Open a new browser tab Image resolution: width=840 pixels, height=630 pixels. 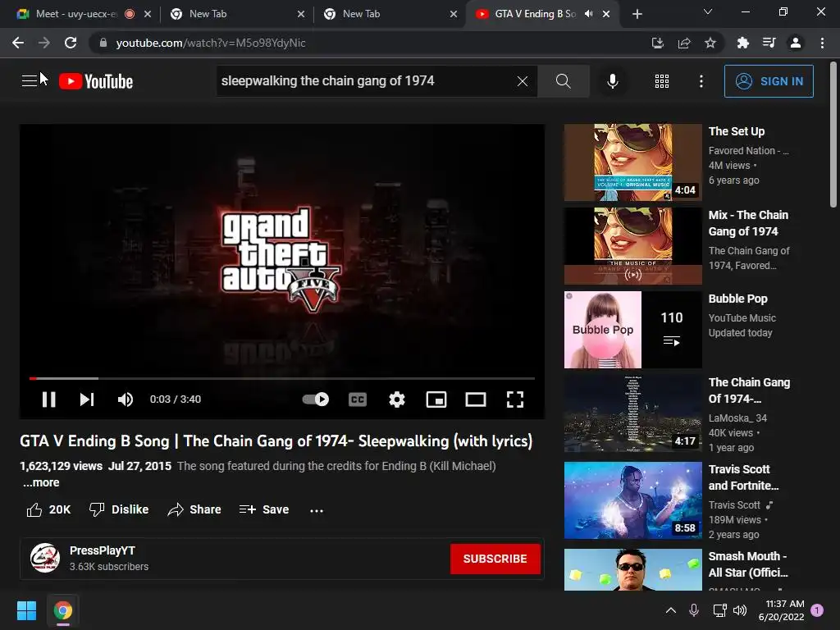point(637,14)
